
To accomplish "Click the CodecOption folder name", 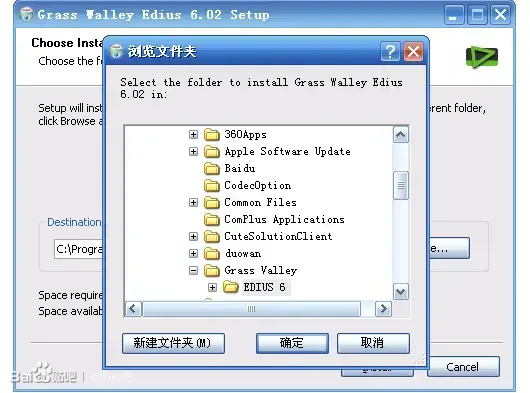I will 258,186.
